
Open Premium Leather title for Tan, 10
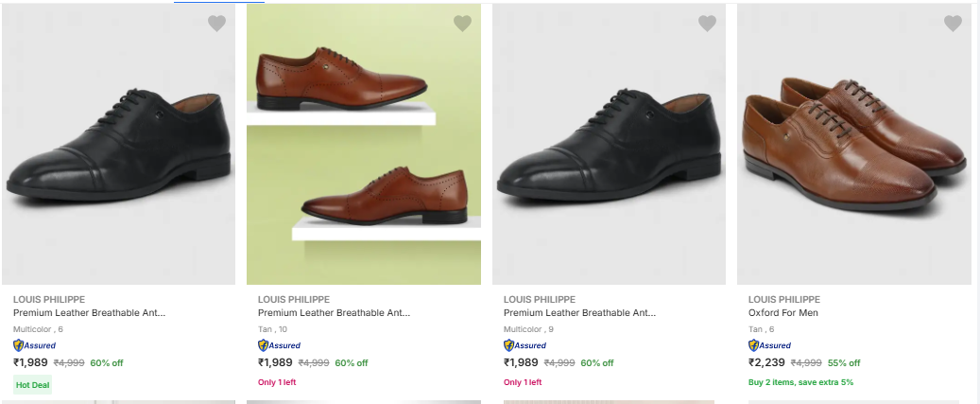click(335, 312)
